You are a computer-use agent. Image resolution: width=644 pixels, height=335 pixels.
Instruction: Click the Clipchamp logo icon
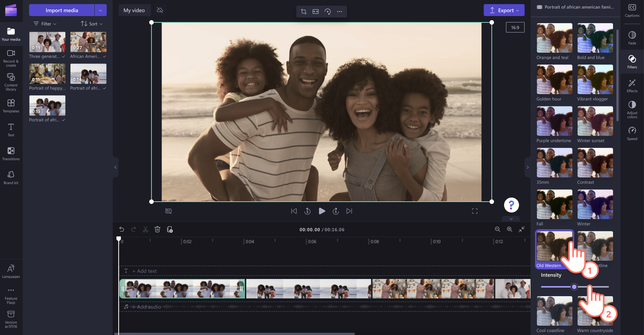11,10
